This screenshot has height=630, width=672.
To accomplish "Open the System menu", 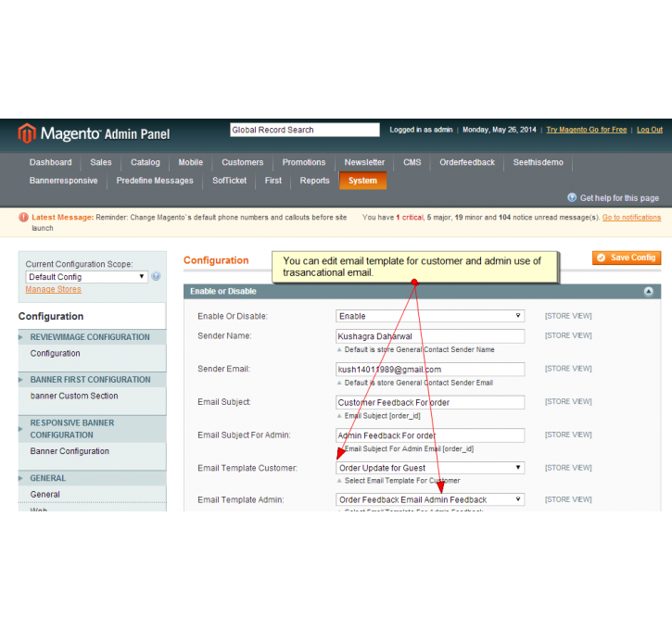I will coord(362,181).
